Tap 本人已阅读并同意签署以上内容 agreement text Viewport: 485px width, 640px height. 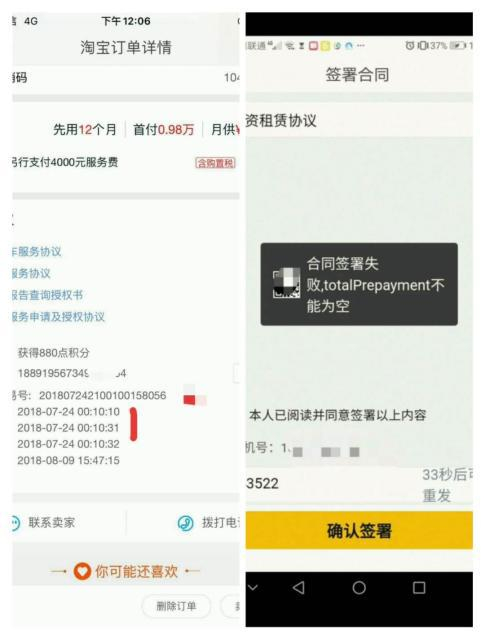coord(337,415)
